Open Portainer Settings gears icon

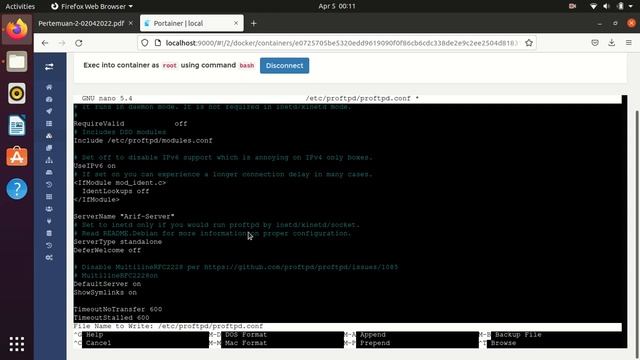(x=49, y=258)
